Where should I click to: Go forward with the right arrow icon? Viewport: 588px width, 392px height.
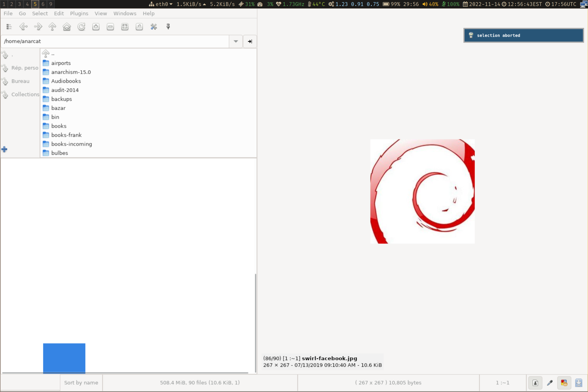tap(38, 27)
